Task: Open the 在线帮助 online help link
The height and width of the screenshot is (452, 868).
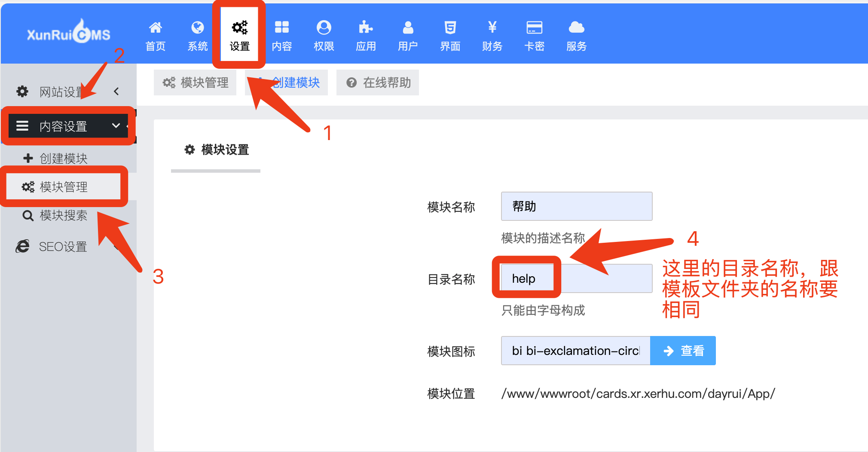Action: 378,82
